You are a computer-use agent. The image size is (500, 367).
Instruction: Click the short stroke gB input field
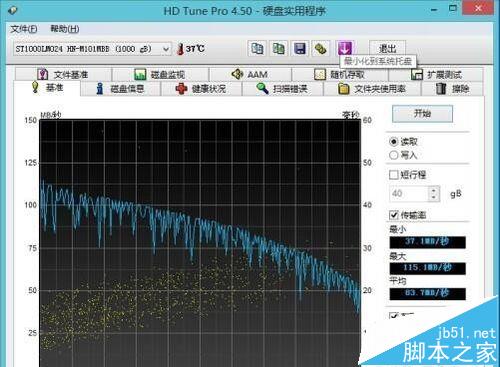point(409,194)
